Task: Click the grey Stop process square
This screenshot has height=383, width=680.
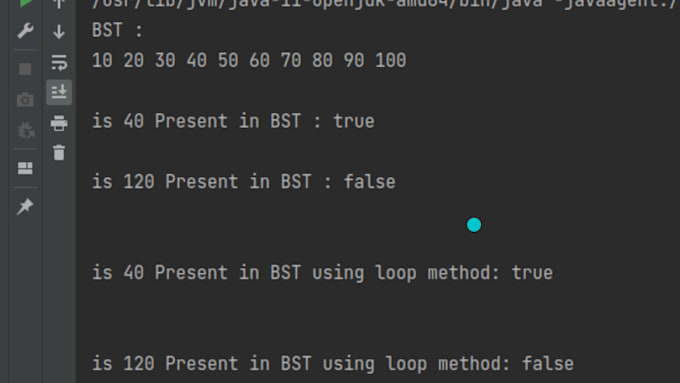Action: [25, 69]
